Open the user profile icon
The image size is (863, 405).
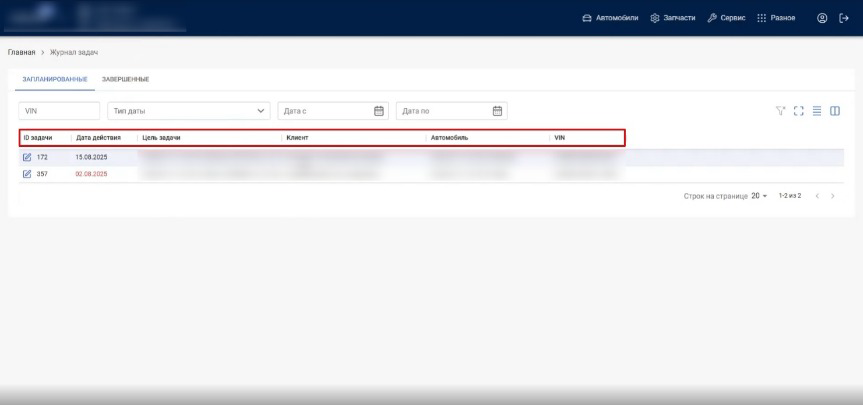point(822,18)
